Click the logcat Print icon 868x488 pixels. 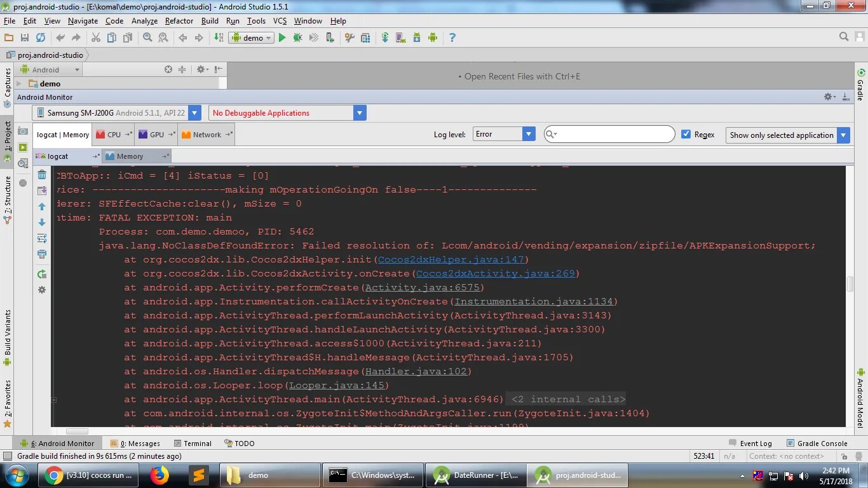point(42,254)
